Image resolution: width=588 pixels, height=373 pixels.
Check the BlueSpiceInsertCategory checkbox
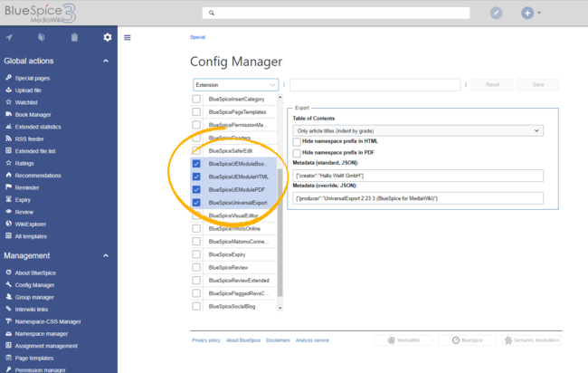click(x=196, y=99)
